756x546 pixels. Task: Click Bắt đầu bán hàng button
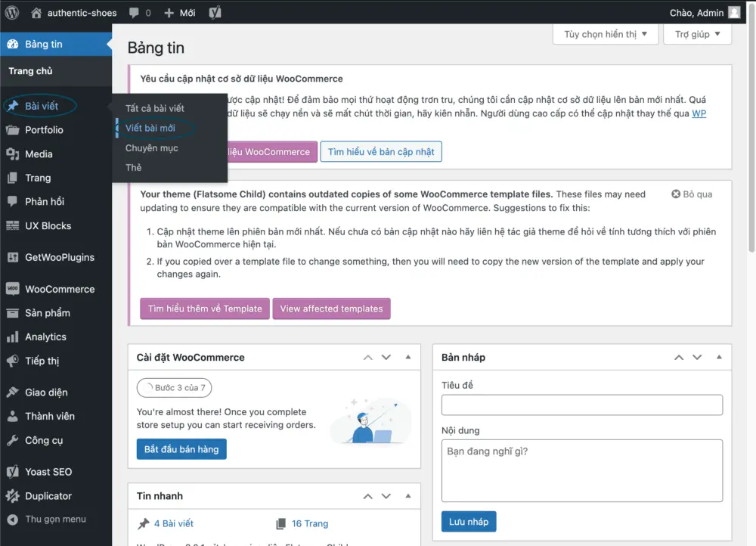point(181,449)
